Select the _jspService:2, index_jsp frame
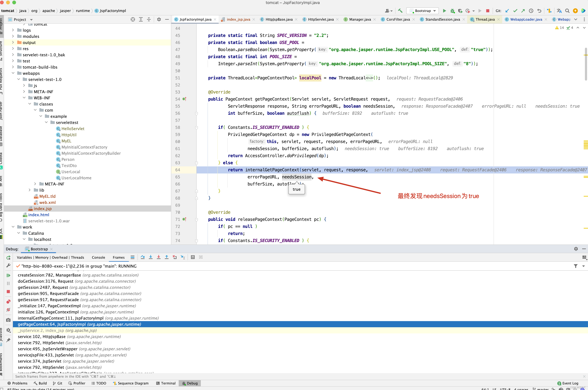Screen dimensions: 588x390 point(300,330)
